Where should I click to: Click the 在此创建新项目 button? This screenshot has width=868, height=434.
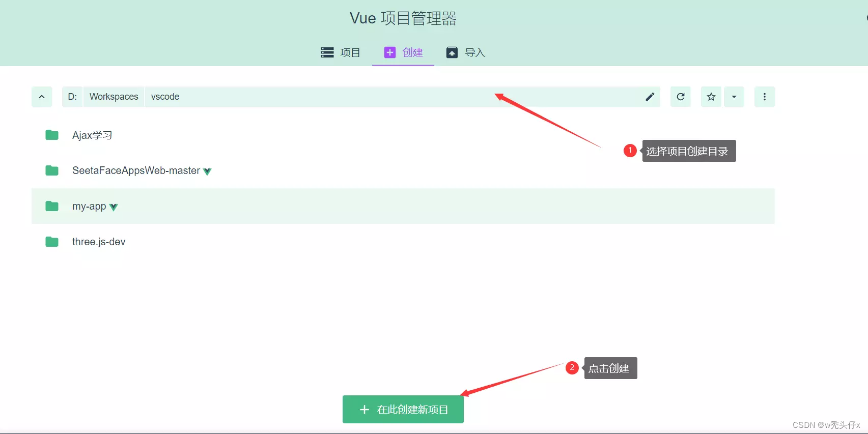point(403,409)
